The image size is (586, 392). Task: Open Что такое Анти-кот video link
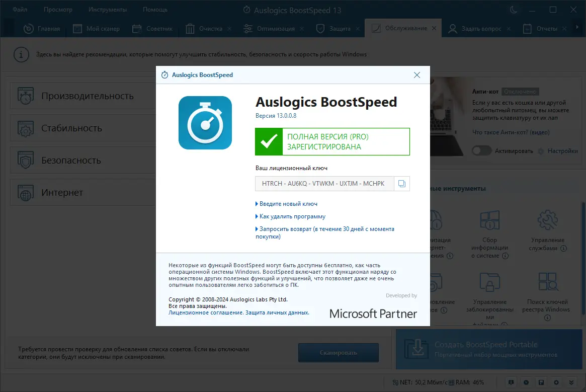pyautogui.click(x=511, y=132)
